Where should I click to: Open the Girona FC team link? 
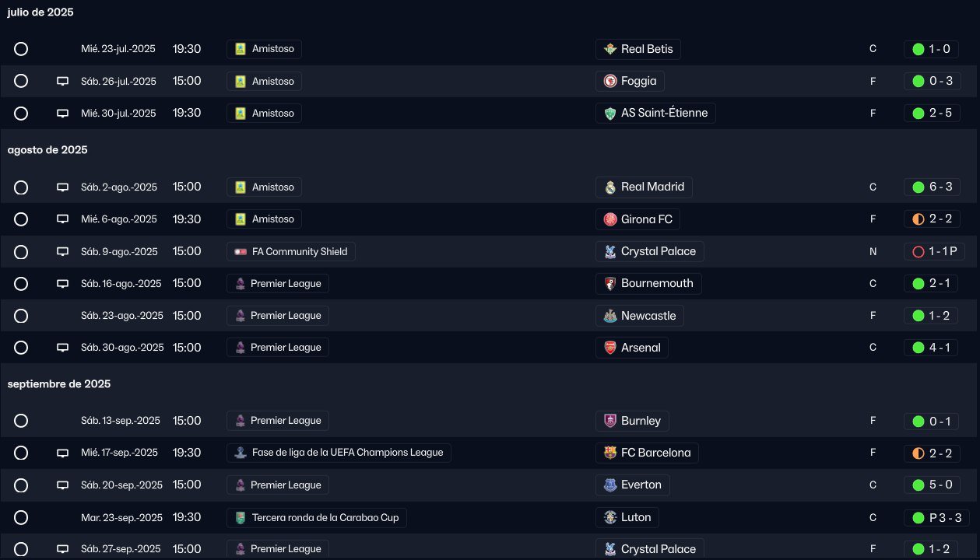[646, 219]
